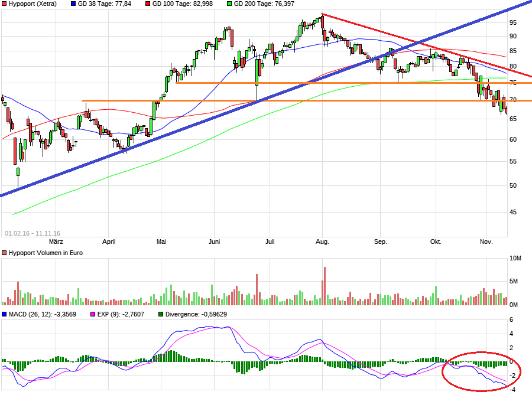
Task: Click the price axis value 55
Action: [x=513, y=162]
